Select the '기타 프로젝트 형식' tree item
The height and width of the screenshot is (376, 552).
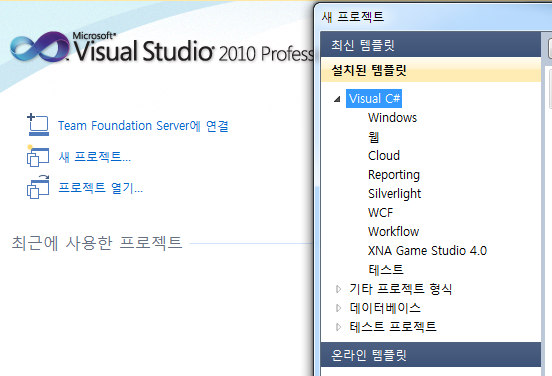(x=401, y=289)
